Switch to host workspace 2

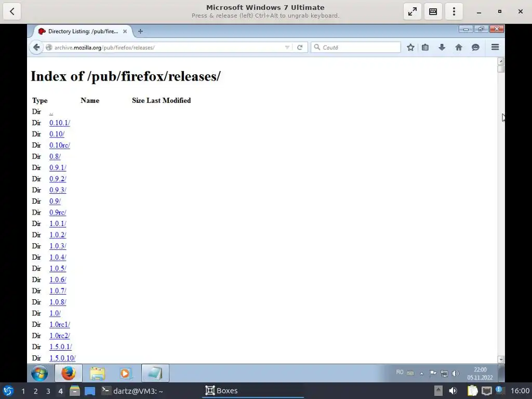pyautogui.click(x=36, y=391)
